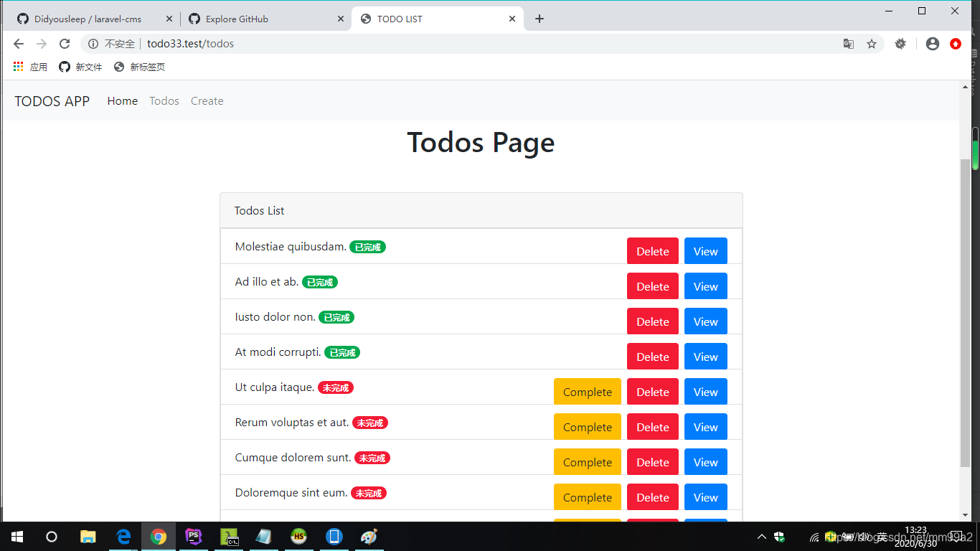Close the Explore GitHub tab

(x=341, y=19)
